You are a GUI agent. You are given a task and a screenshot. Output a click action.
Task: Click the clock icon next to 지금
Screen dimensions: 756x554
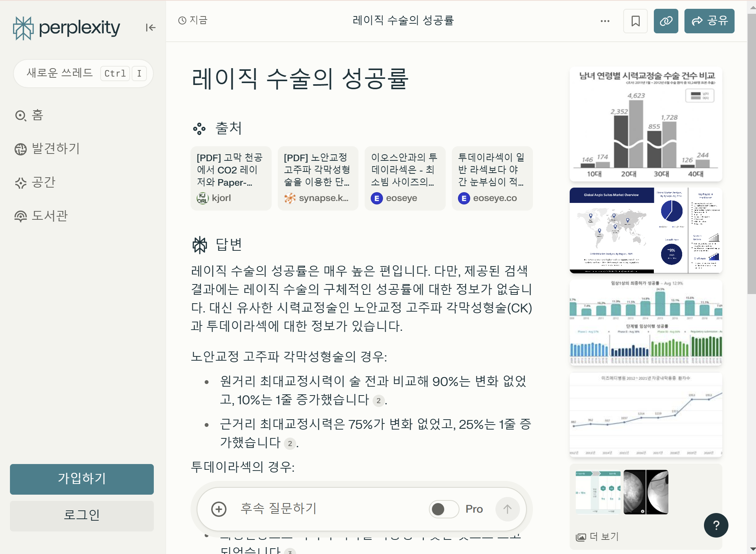182,20
